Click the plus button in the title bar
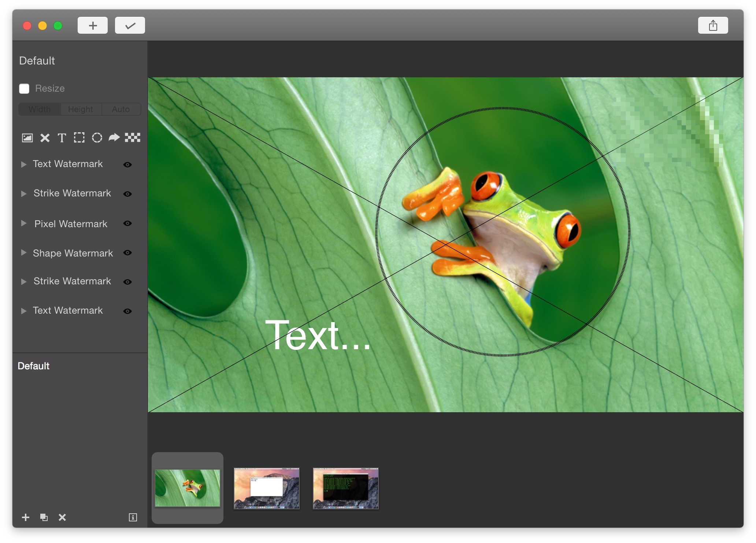 (93, 26)
